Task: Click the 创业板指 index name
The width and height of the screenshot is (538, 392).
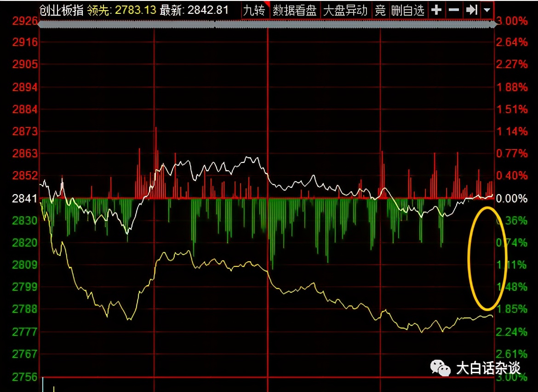Action: 62,10
